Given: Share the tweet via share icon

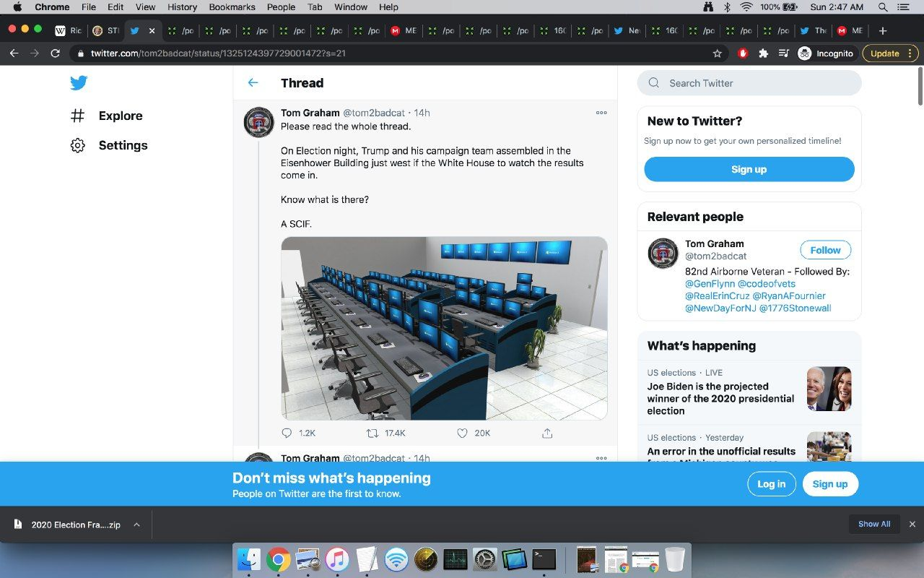Looking at the screenshot, I should click(x=547, y=433).
